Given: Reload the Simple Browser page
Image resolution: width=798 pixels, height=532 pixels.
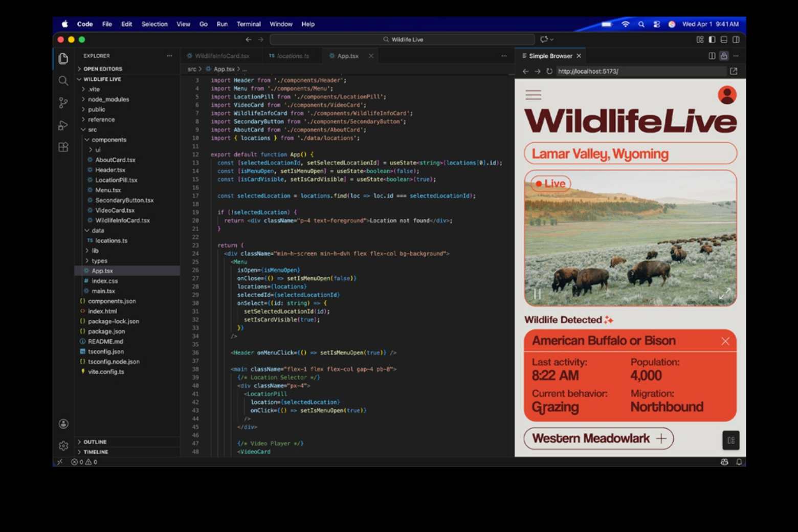Looking at the screenshot, I should pyautogui.click(x=549, y=72).
